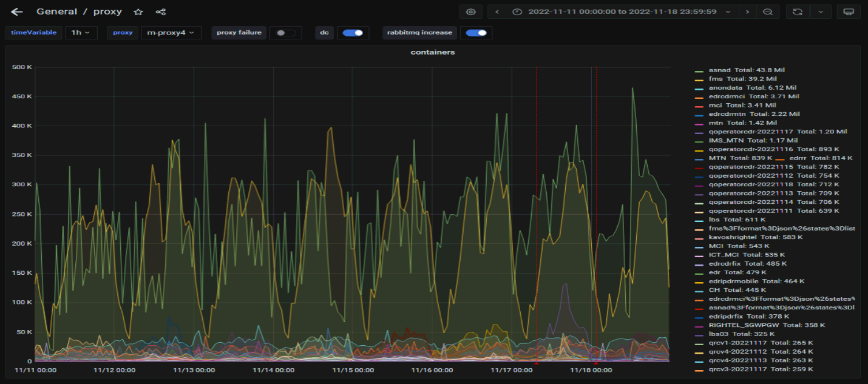Disable the rabbitmq increase toggle
This screenshot has height=384, width=868.
point(476,33)
